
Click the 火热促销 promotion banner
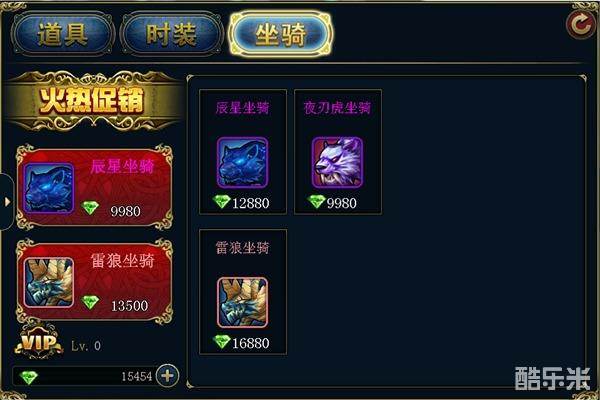[92, 101]
